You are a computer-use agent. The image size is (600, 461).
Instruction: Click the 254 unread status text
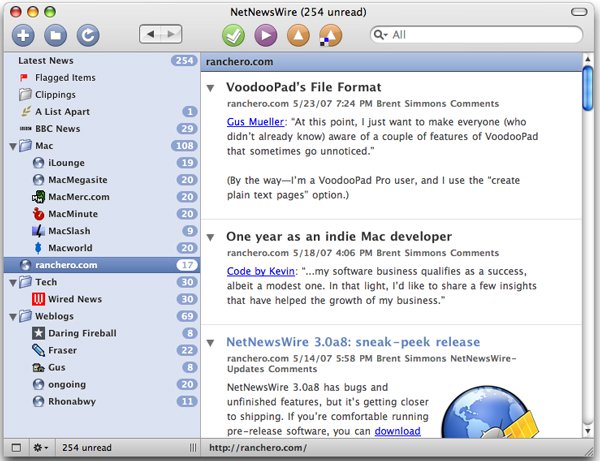pos(87,448)
